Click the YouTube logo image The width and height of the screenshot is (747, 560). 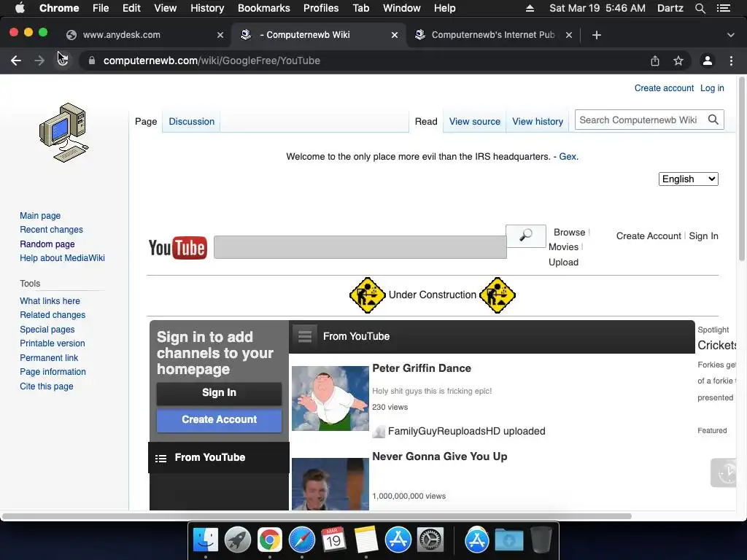click(x=178, y=248)
